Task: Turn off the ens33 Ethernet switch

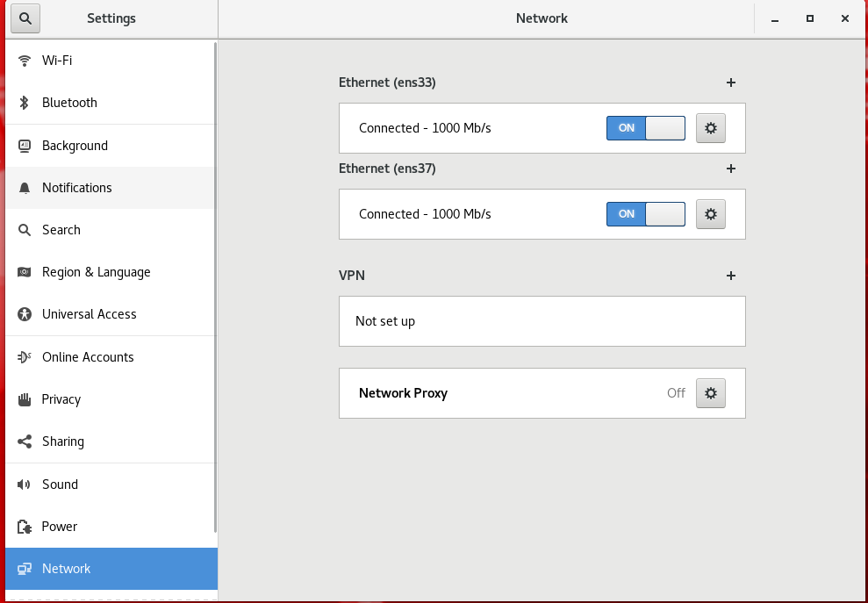Action: point(645,128)
